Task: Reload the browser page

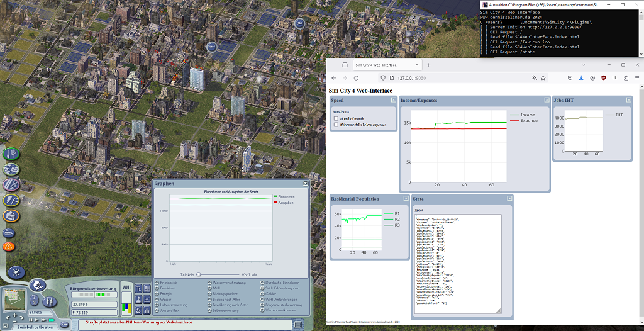Action: pyautogui.click(x=356, y=77)
